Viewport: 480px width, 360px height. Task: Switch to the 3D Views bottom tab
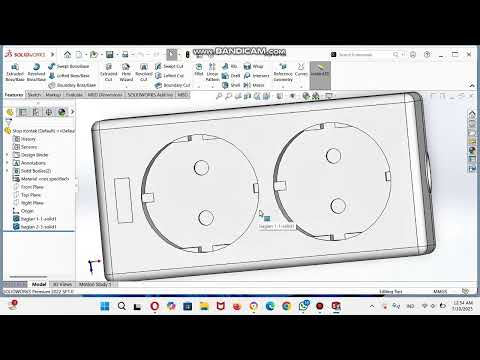[x=62, y=285]
